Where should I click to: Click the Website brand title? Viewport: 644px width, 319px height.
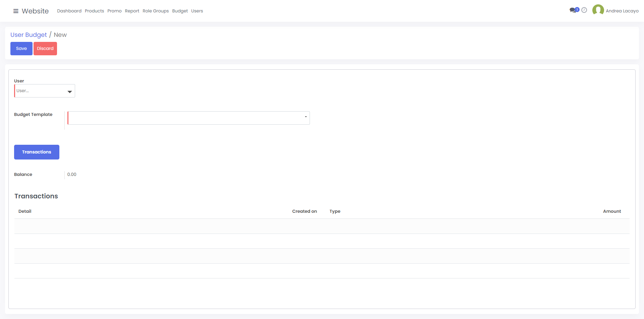[35, 11]
